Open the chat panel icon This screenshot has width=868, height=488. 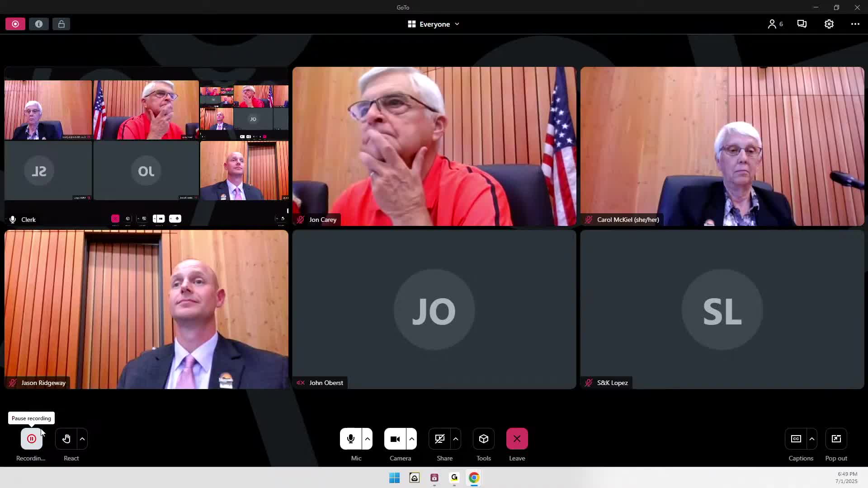(802, 24)
